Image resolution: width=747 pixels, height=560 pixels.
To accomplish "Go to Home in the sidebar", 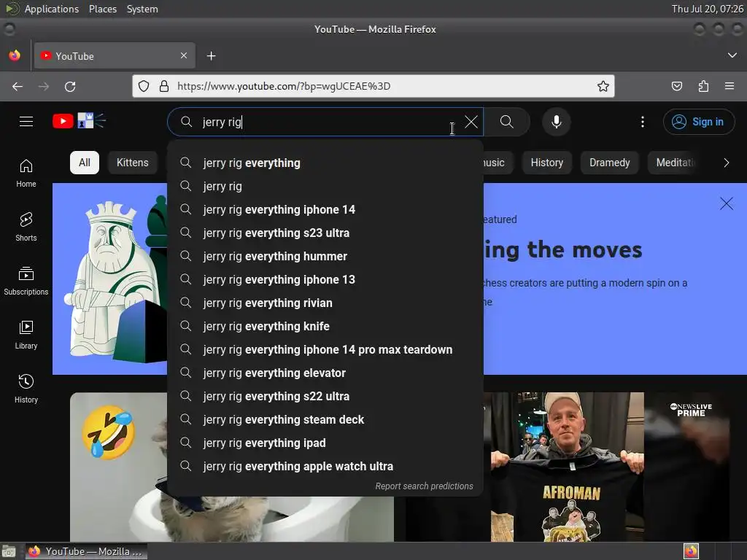I will [26, 174].
